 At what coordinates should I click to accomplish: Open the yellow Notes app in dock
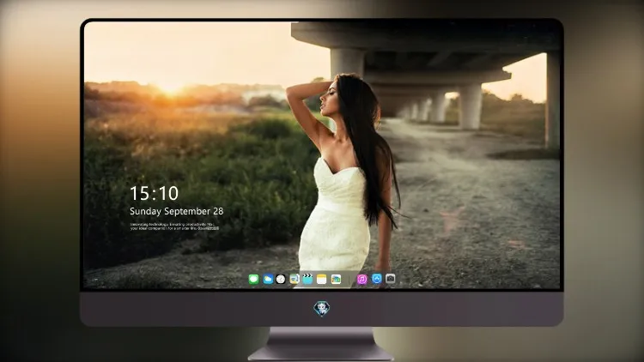(x=322, y=280)
